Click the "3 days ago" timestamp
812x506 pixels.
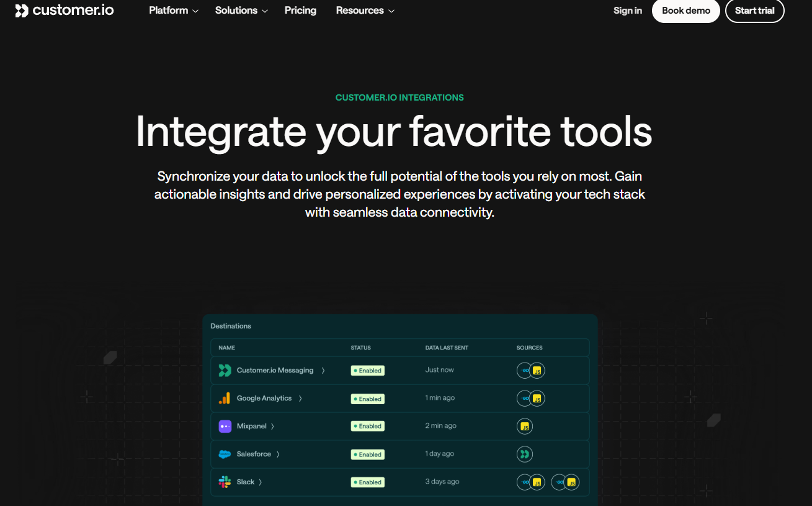coord(443,482)
